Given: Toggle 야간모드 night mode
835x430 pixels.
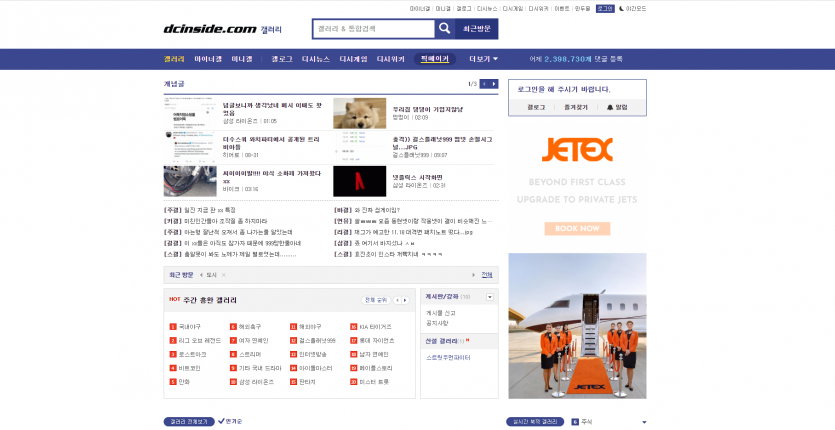Looking at the screenshot, I should [x=634, y=8].
